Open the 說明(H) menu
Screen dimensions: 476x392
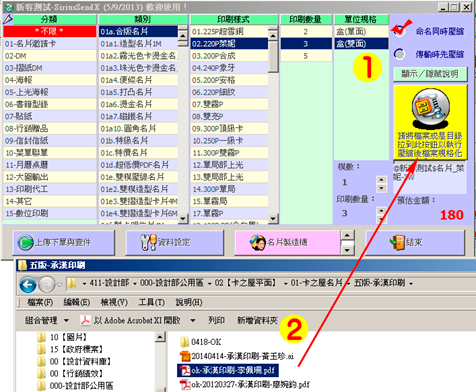point(189,302)
